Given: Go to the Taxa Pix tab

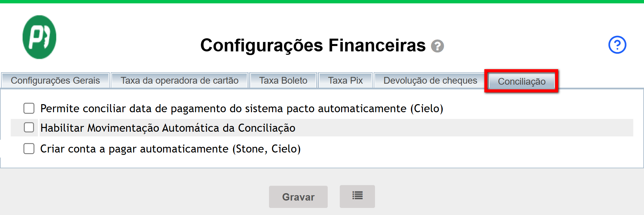Looking at the screenshot, I should (x=345, y=81).
